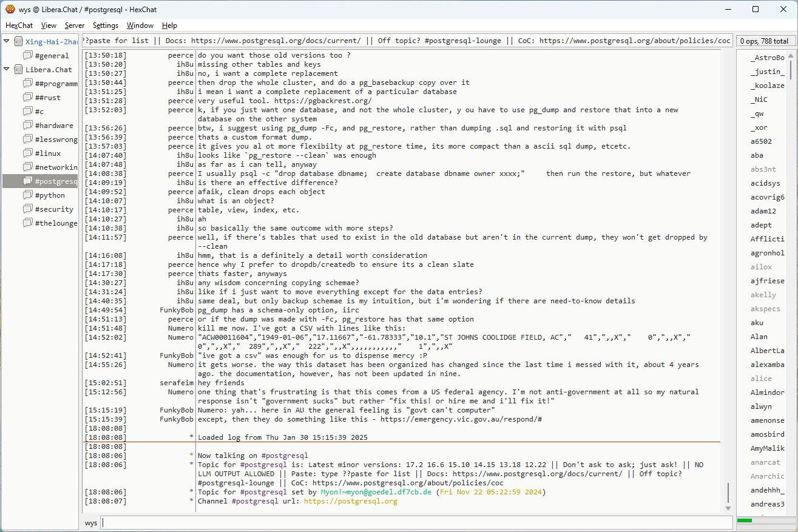Open the Settings menu
798x532 pixels.
pyautogui.click(x=106, y=25)
